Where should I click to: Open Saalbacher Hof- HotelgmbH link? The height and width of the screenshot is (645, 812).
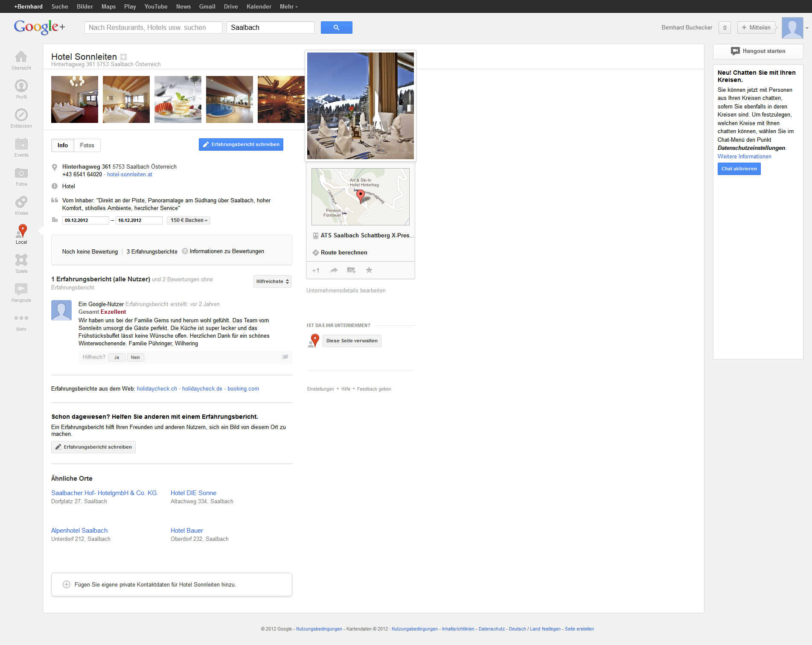(105, 493)
